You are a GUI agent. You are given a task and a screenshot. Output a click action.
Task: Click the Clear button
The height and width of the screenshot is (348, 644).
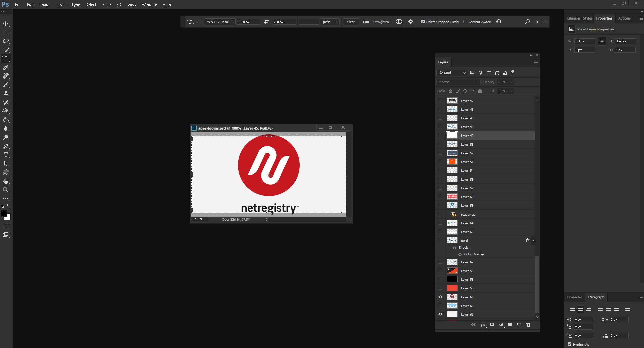click(x=351, y=22)
